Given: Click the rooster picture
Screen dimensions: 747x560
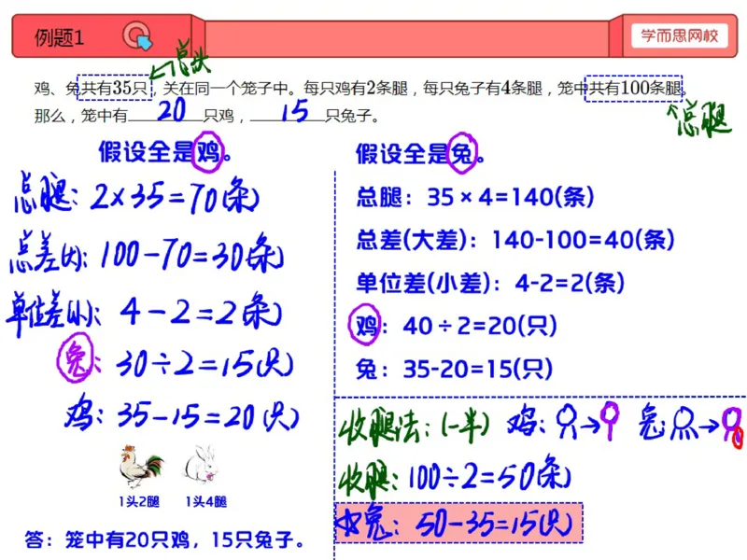Looking at the screenshot, I should tap(141, 467).
